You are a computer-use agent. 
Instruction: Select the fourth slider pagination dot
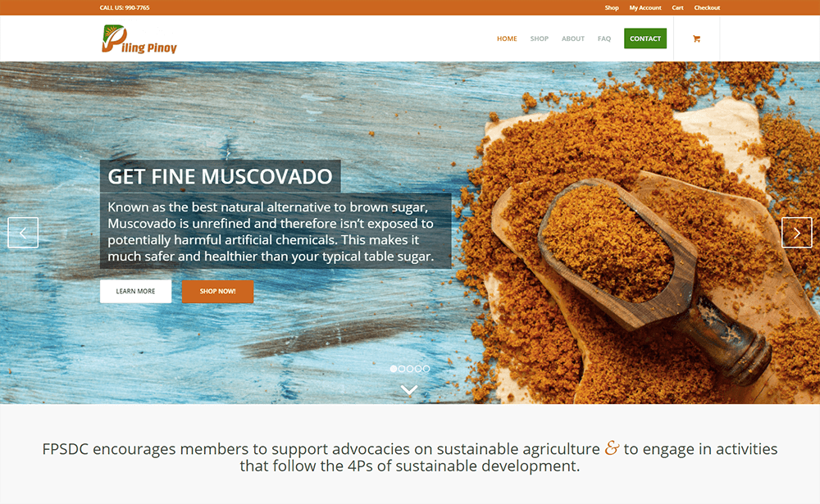tap(418, 369)
